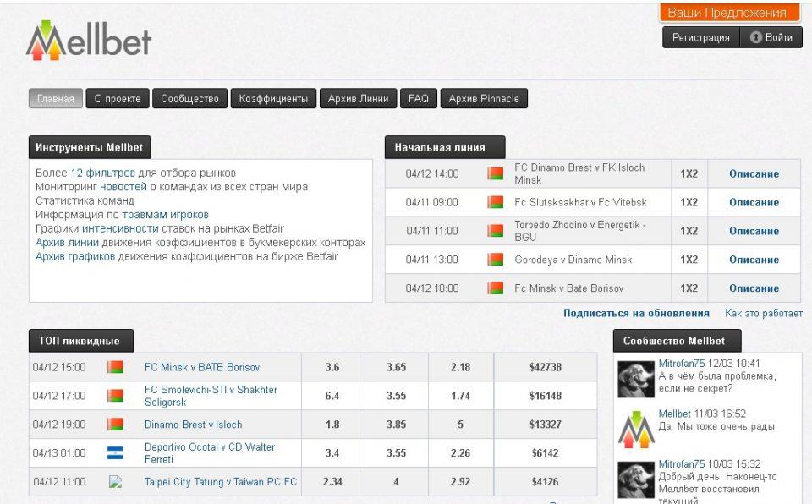Screen dimensions: 812x504
Task: Open the Коэффициенты menu tab
Action: pyautogui.click(x=273, y=99)
